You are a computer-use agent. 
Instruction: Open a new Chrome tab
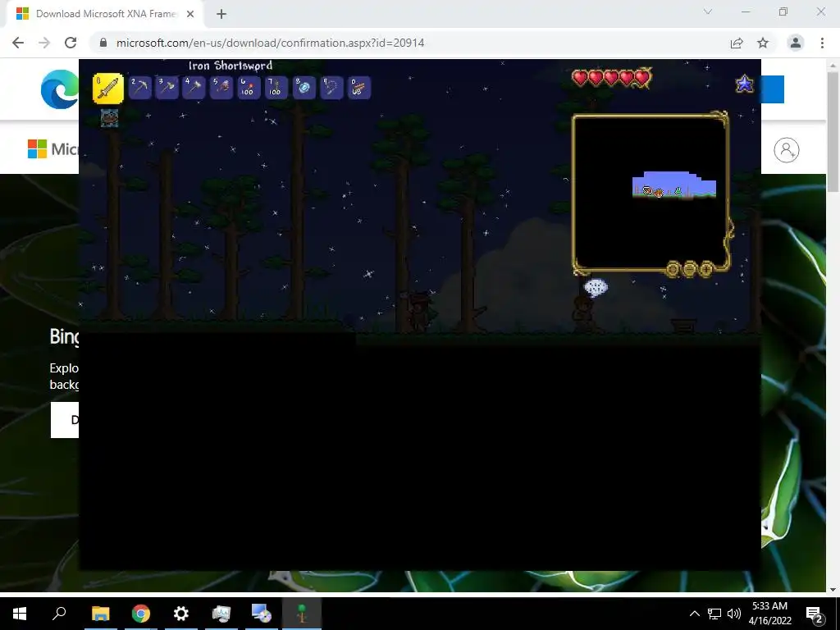[x=221, y=14]
